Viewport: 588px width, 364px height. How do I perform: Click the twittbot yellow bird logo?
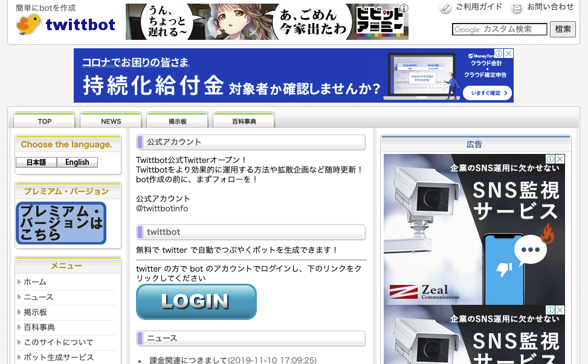tap(28, 24)
